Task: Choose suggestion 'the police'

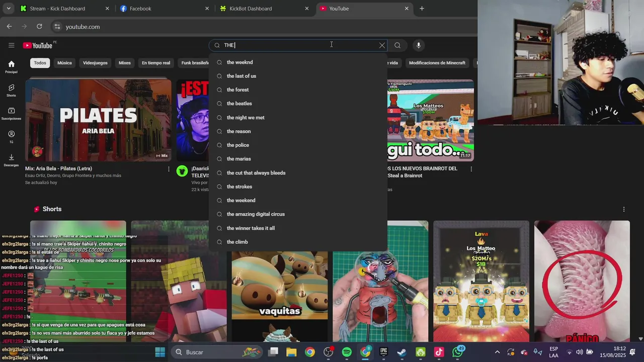Action: click(298, 145)
